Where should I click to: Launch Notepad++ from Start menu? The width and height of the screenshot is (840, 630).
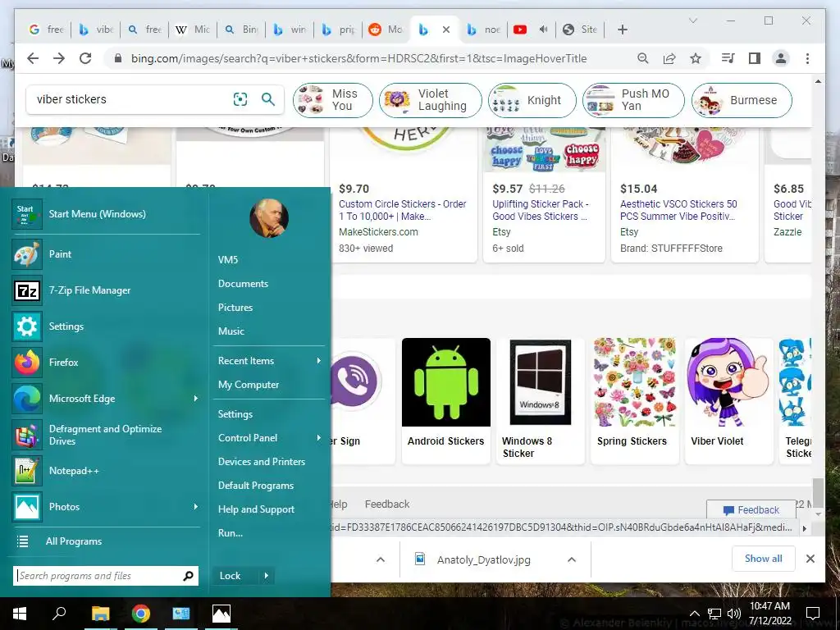(106, 471)
